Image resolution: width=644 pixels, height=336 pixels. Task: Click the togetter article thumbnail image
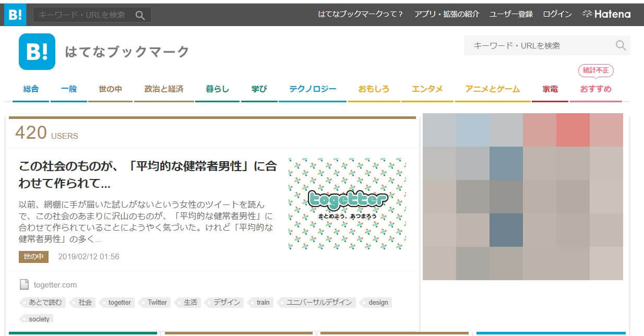tap(347, 203)
